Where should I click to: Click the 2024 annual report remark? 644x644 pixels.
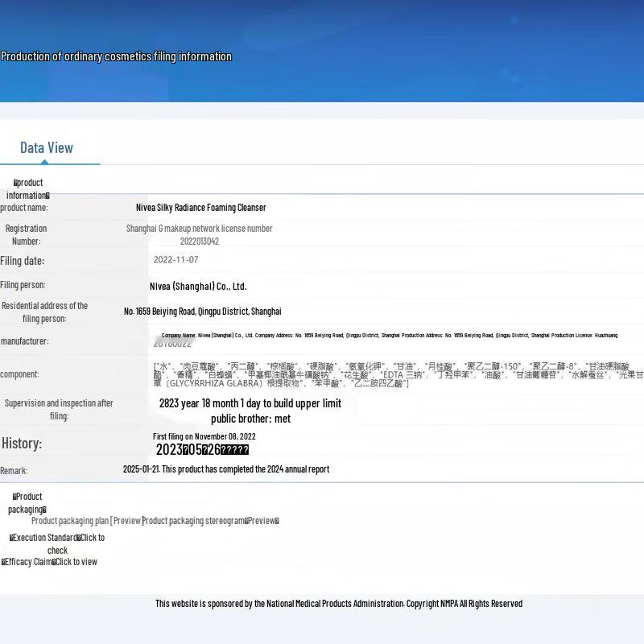(x=226, y=469)
